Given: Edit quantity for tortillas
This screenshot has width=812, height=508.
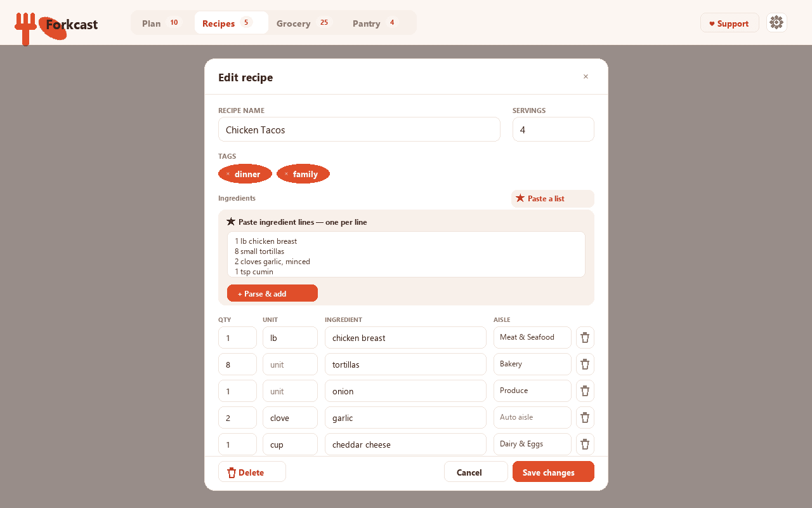Looking at the screenshot, I should point(237,364).
